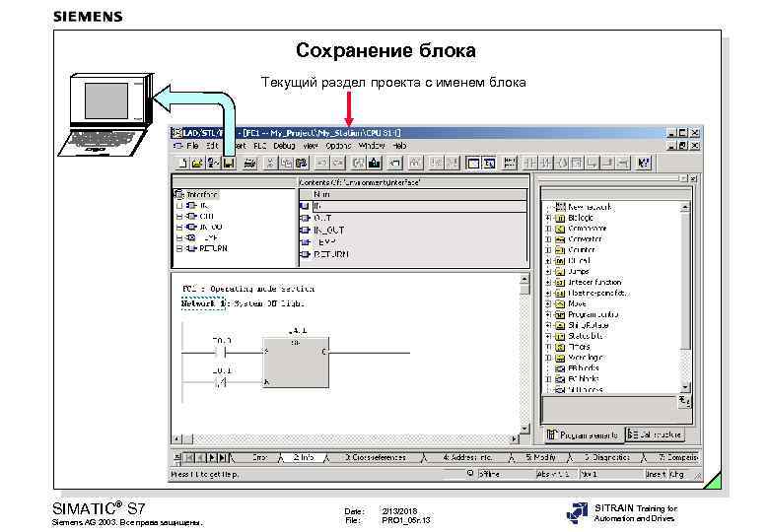Expand the Timers folder
This screenshot has width=769, height=532.
click(549, 347)
